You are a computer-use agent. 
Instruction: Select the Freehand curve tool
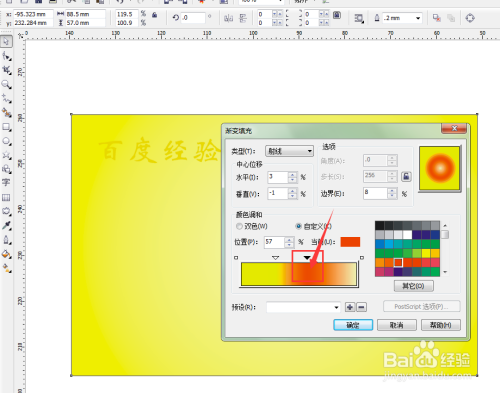6,98
